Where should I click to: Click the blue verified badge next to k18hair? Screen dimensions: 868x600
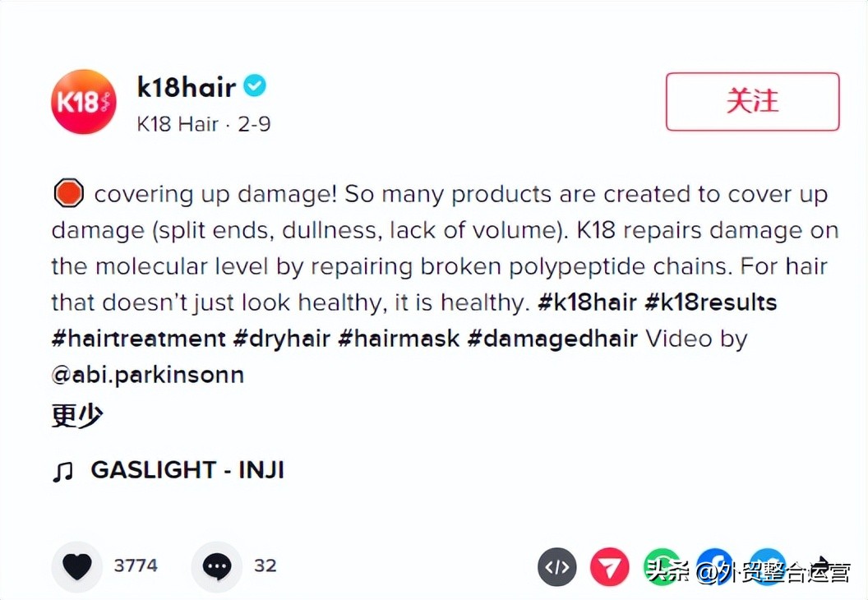click(x=255, y=85)
